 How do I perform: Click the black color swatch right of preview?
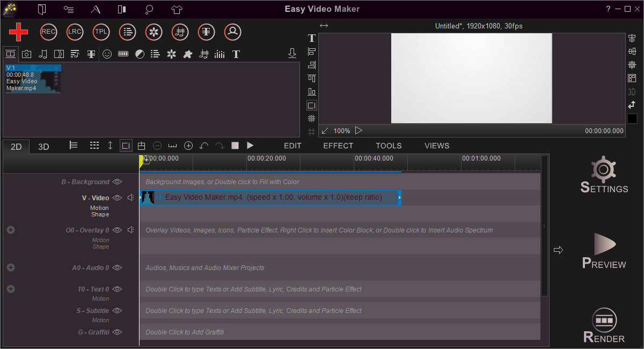pos(632,119)
